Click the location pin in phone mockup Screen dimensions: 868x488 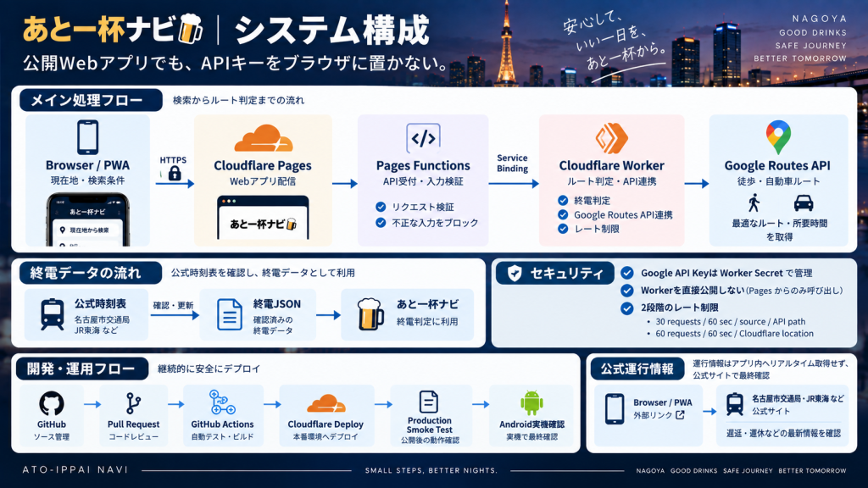63,230
